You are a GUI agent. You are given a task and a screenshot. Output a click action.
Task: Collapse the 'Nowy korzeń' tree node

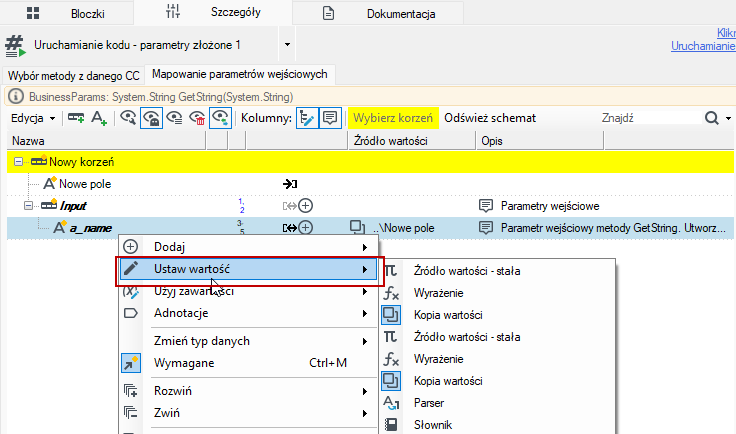pos(18,162)
